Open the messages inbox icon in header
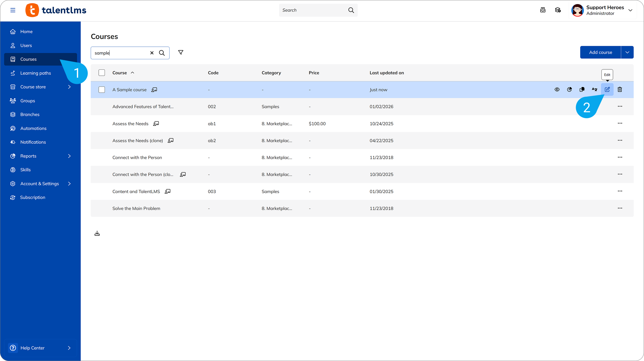Viewport: 644px width, 361px height. (x=543, y=10)
